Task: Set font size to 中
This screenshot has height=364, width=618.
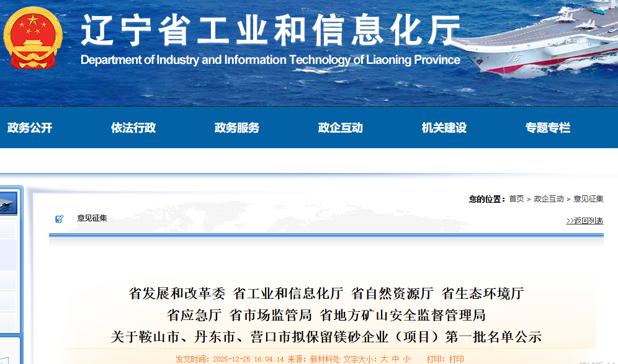Action: tap(395, 359)
